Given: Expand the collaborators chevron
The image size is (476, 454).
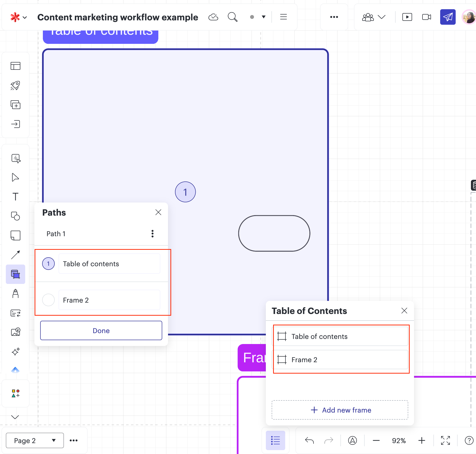Looking at the screenshot, I should click(x=382, y=17).
